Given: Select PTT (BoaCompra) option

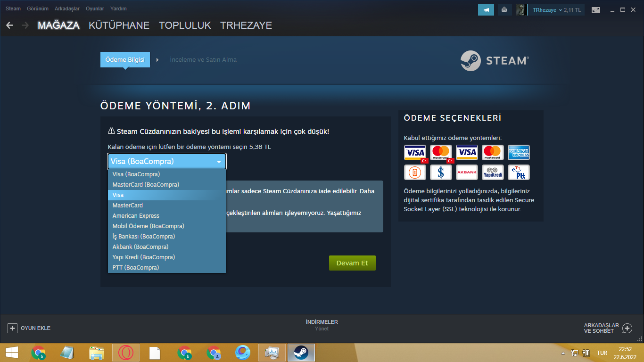Looking at the screenshot, I should point(167,268).
